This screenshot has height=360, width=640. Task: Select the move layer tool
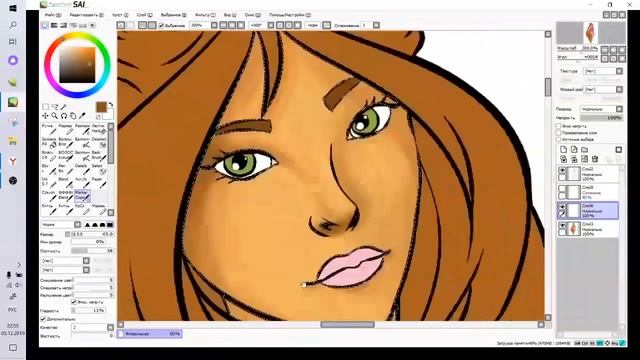pyautogui.click(x=45, y=116)
